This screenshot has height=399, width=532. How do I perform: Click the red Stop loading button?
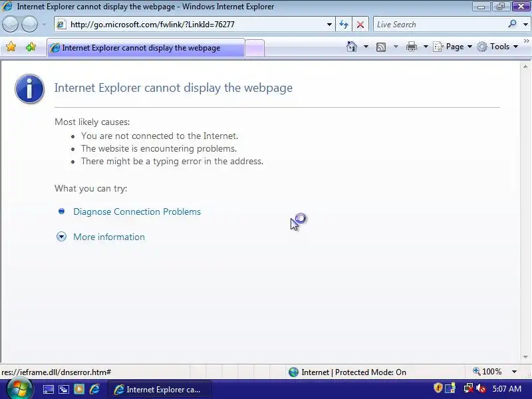coord(360,25)
